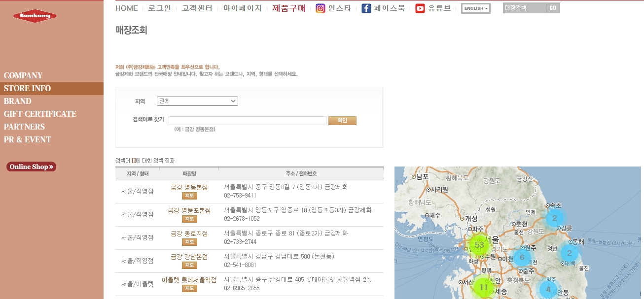Viewport: 644px width, 299px height.
Task: Click the 매장명 column header
Action: [189, 174]
